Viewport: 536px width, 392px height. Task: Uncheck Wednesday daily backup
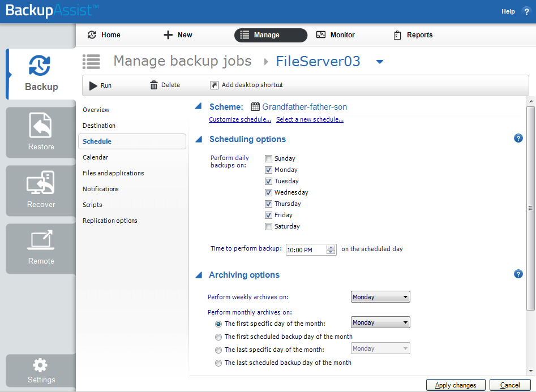coord(269,192)
